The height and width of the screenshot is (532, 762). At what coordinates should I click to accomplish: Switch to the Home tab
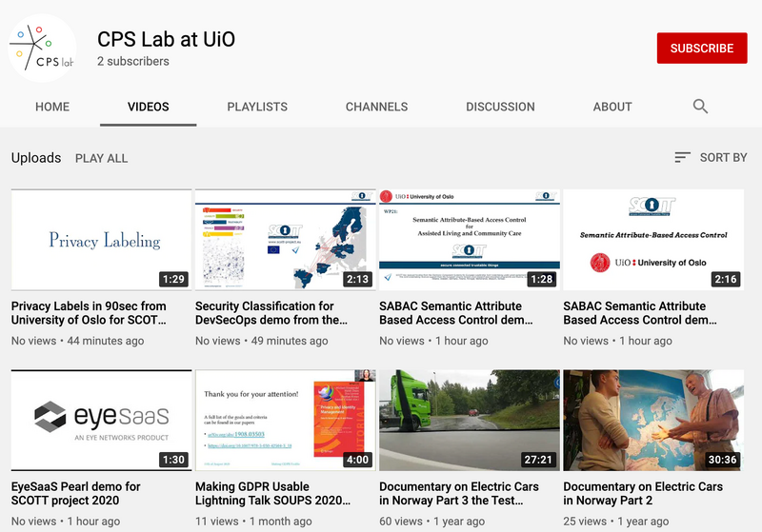click(52, 107)
